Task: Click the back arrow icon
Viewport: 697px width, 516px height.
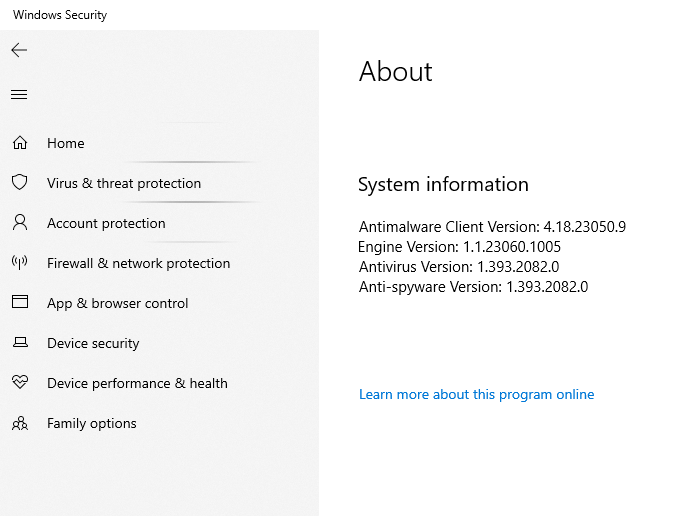Action: point(19,50)
